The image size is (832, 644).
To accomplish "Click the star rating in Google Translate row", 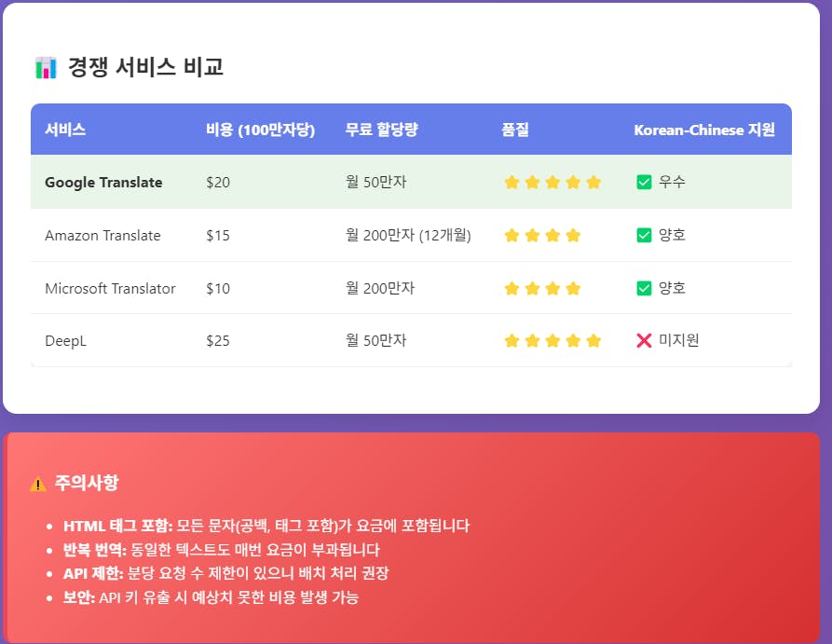I will pos(552,182).
